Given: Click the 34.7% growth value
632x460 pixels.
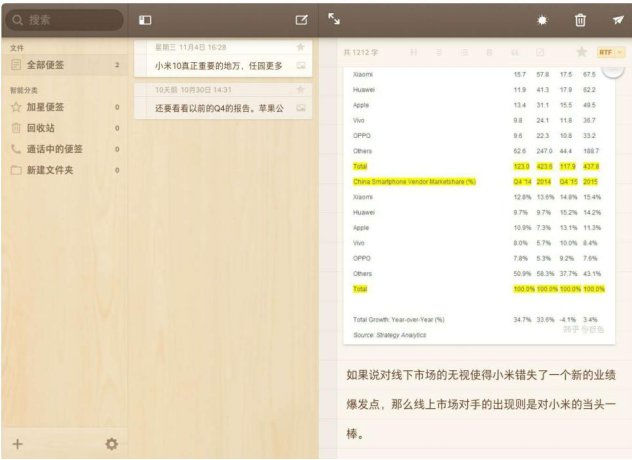Looking at the screenshot, I should [x=522, y=320].
